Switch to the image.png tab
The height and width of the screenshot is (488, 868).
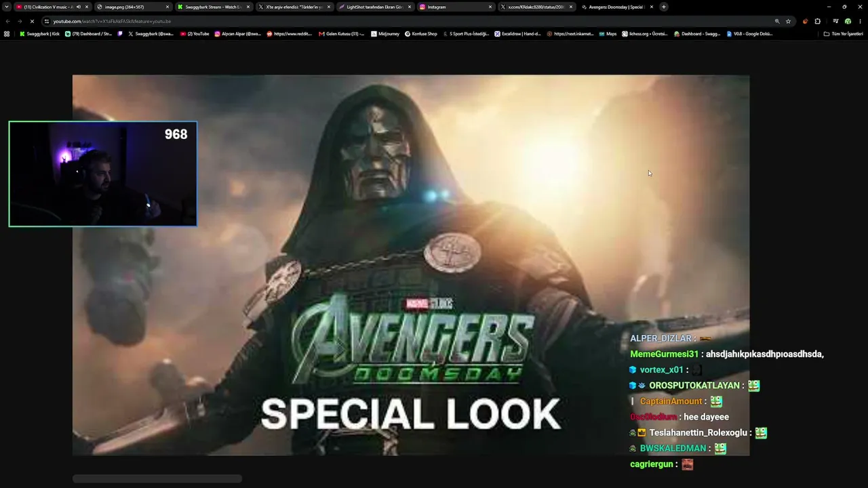tap(133, 7)
